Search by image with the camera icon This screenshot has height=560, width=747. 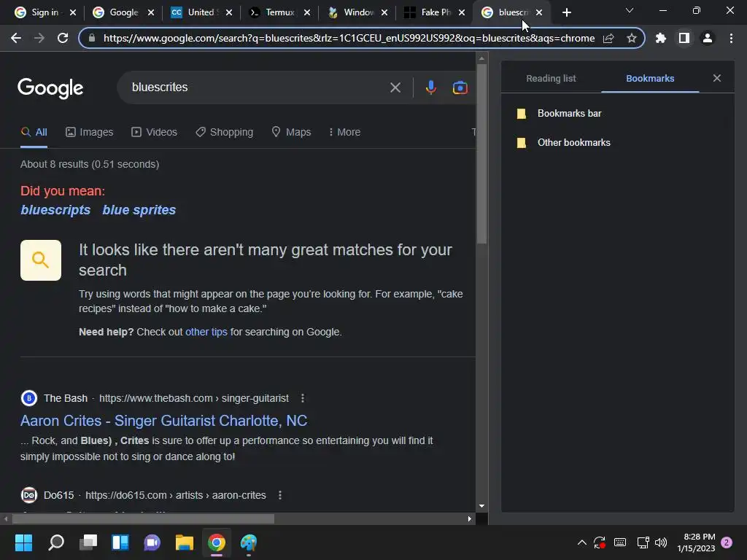click(x=460, y=87)
